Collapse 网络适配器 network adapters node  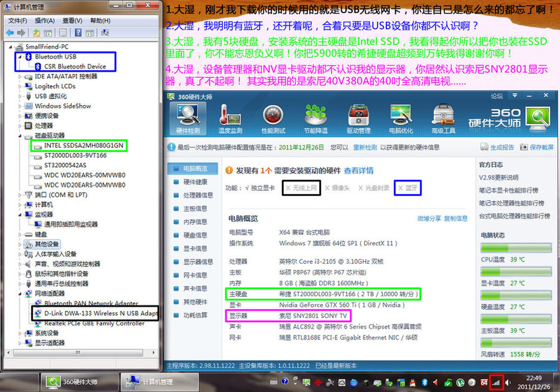click(x=20, y=293)
